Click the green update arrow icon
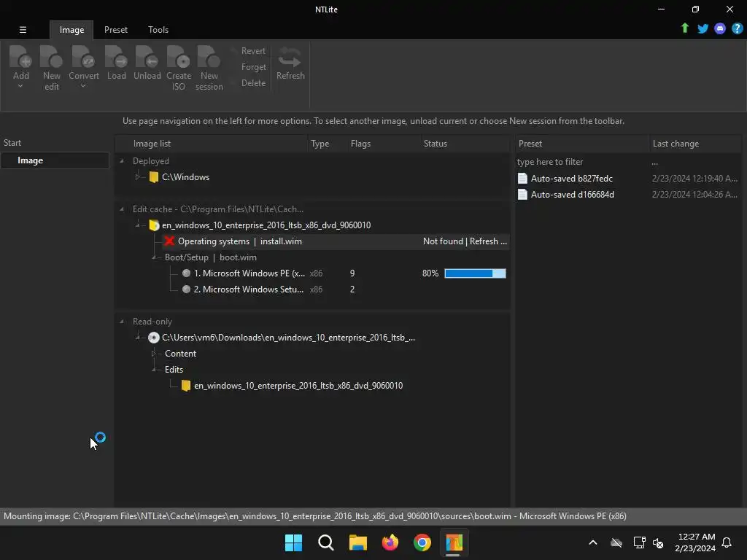The height and width of the screenshot is (560, 747). pyautogui.click(x=684, y=28)
